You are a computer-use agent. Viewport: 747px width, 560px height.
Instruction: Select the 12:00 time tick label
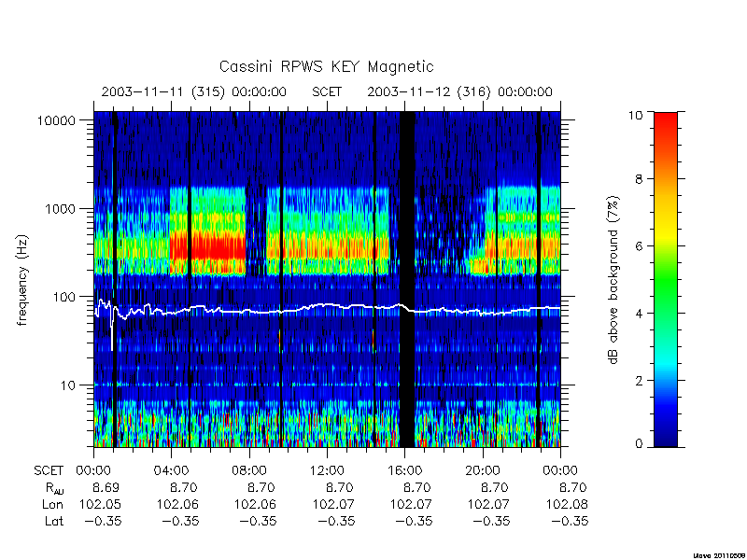(327, 471)
